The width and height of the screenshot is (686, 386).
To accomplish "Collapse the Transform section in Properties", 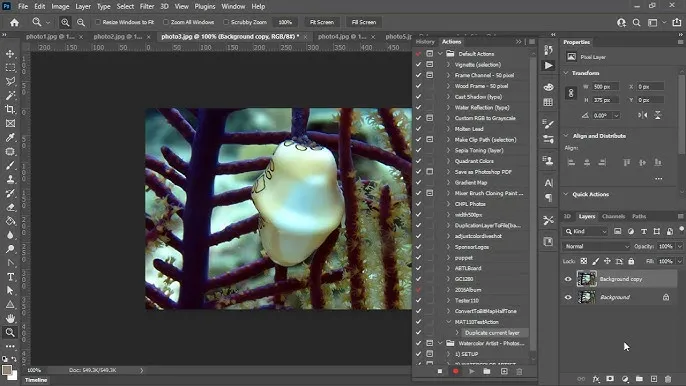I will [566, 73].
